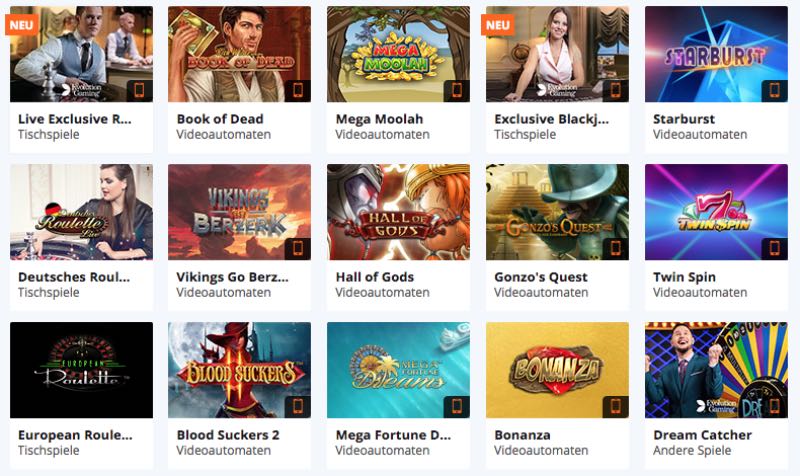Click the Bonanza title text

pos(522,435)
